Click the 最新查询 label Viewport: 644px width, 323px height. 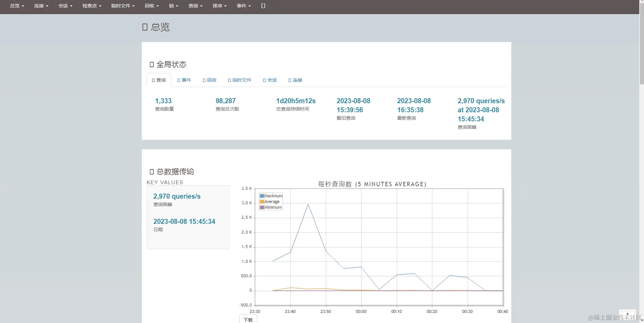coord(406,118)
